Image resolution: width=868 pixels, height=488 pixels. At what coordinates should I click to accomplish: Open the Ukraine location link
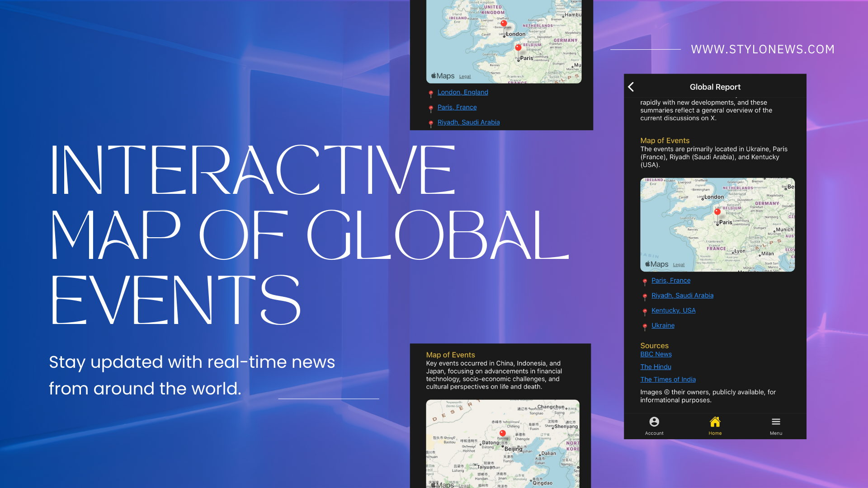click(x=663, y=325)
